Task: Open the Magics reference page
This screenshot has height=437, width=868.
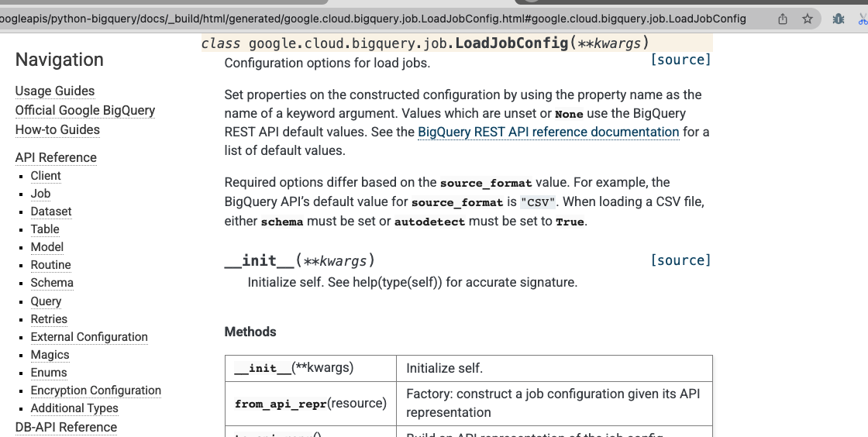Action: (50, 355)
